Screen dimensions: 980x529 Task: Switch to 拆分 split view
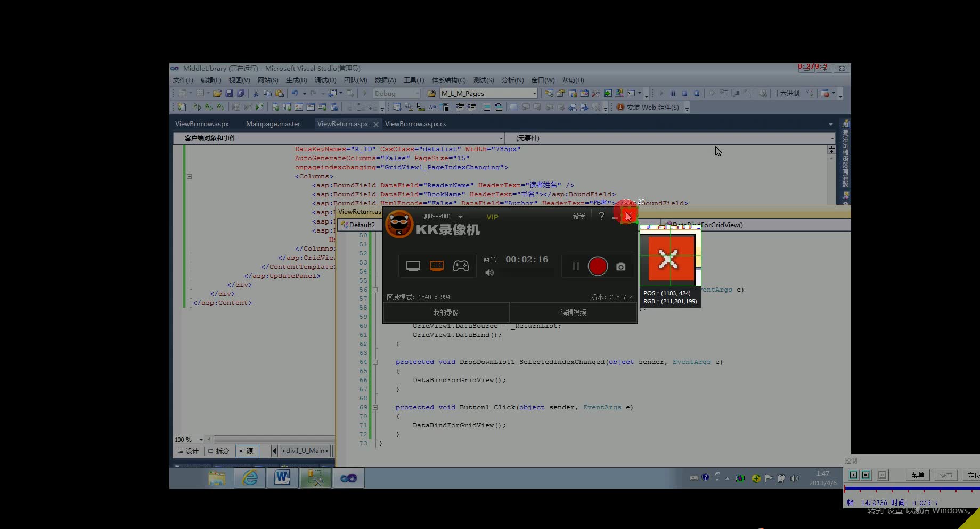point(218,451)
